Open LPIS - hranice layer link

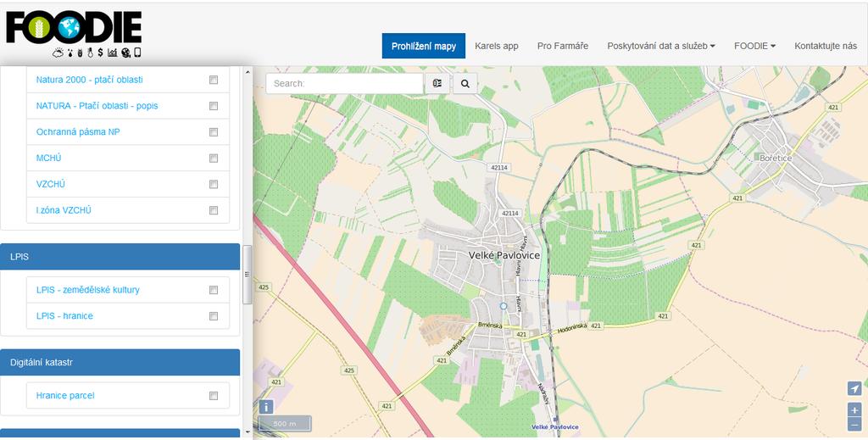[x=64, y=316]
